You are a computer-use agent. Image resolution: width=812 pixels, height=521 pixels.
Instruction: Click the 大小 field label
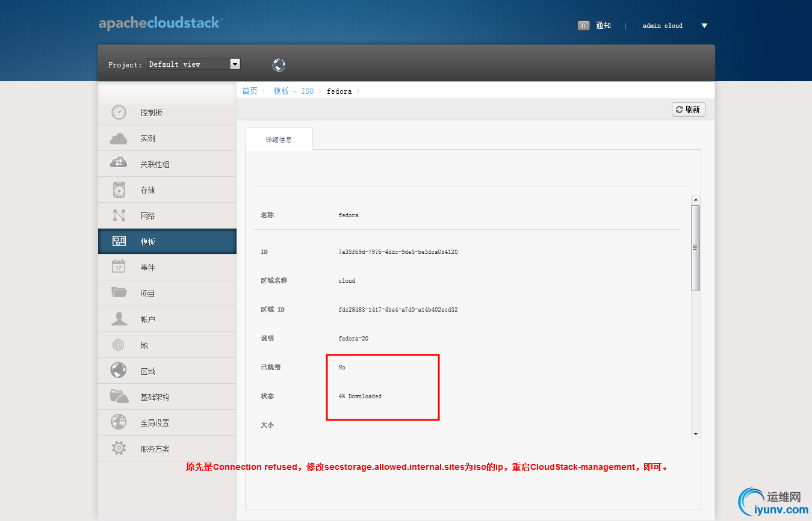(267, 425)
